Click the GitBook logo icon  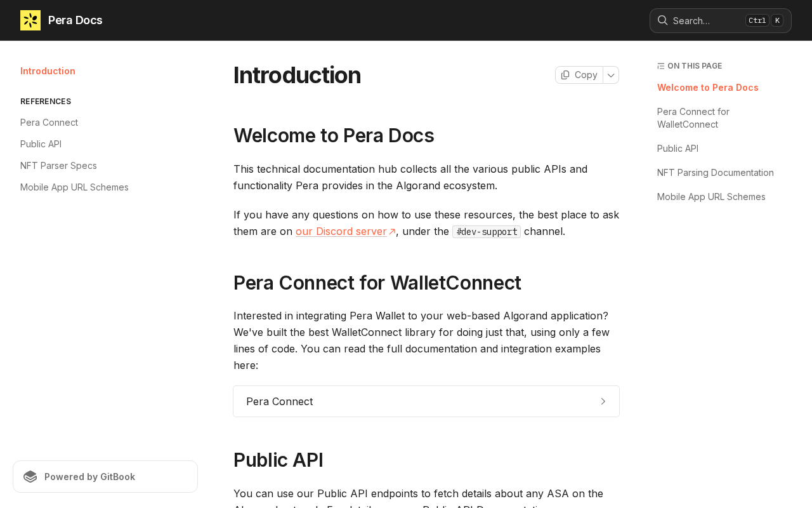coord(30,477)
